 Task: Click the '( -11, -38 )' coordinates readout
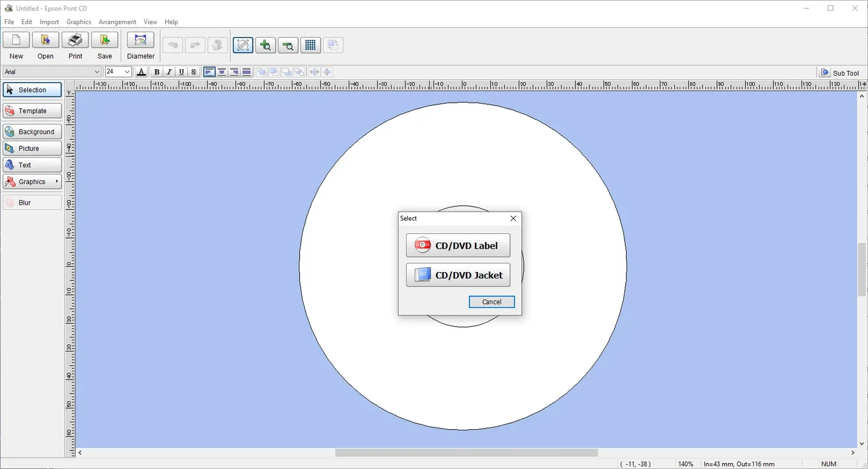[x=636, y=464]
